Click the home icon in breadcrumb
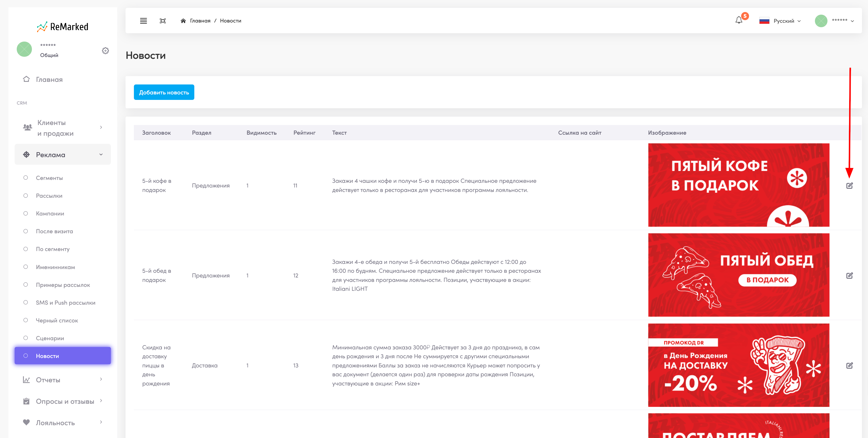868x438 pixels. [183, 21]
